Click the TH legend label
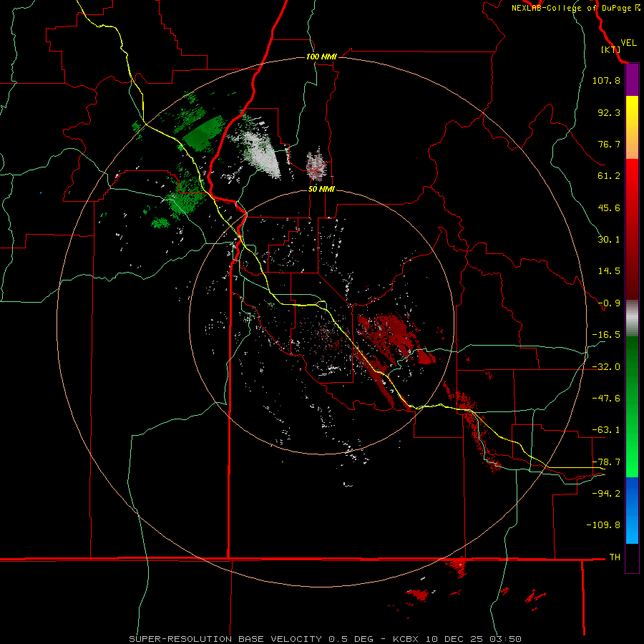 [615, 557]
